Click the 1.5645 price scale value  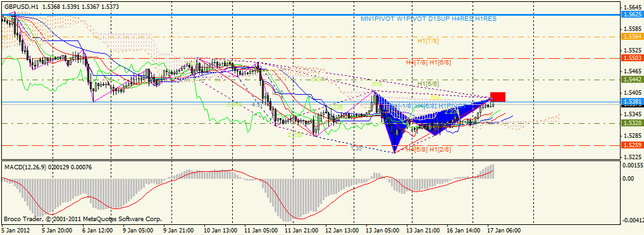pyautogui.click(x=633, y=8)
